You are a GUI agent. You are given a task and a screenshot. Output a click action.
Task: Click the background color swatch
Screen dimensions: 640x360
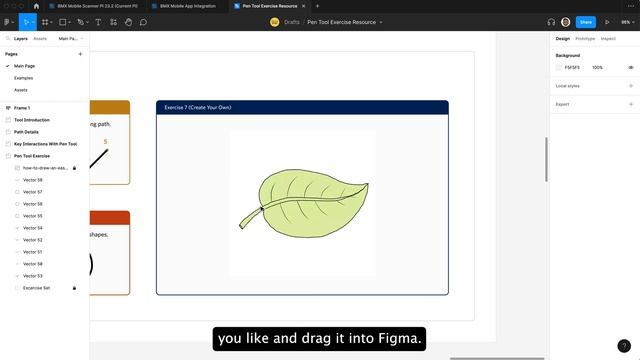pos(558,67)
